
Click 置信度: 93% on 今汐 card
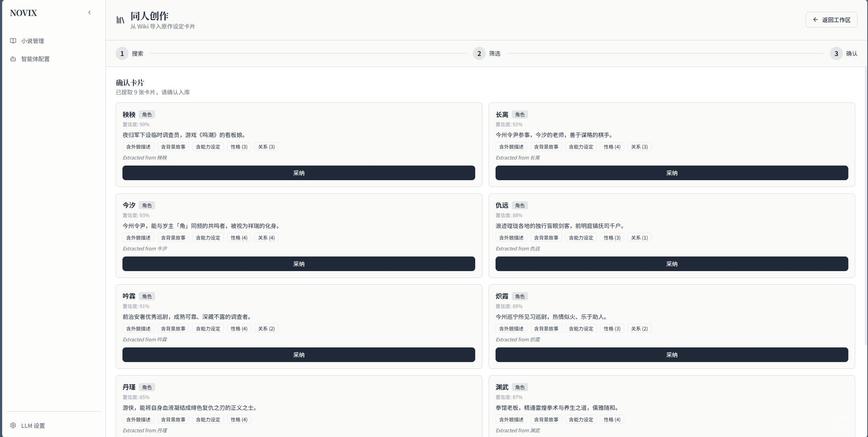tap(136, 216)
